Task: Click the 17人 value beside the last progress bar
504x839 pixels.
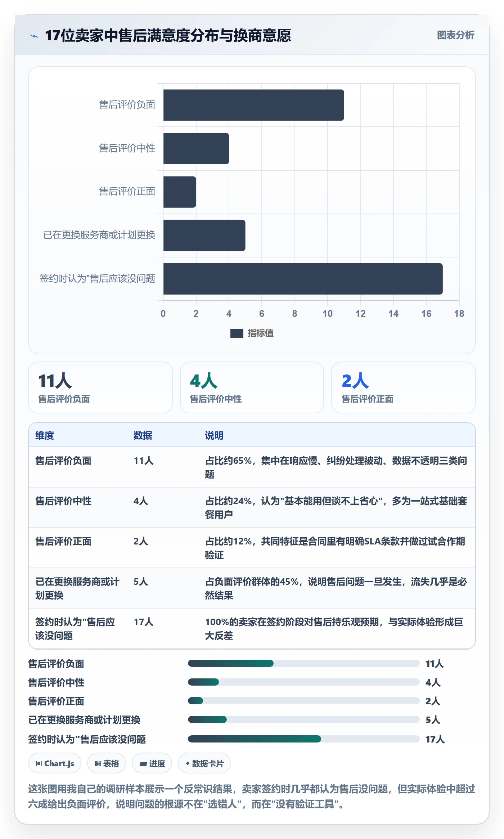Action: (435, 739)
